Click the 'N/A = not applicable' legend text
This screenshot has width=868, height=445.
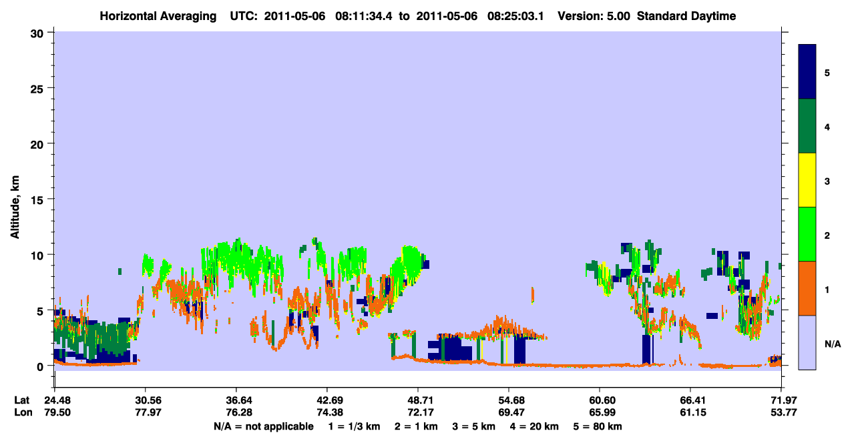(263, 426)
